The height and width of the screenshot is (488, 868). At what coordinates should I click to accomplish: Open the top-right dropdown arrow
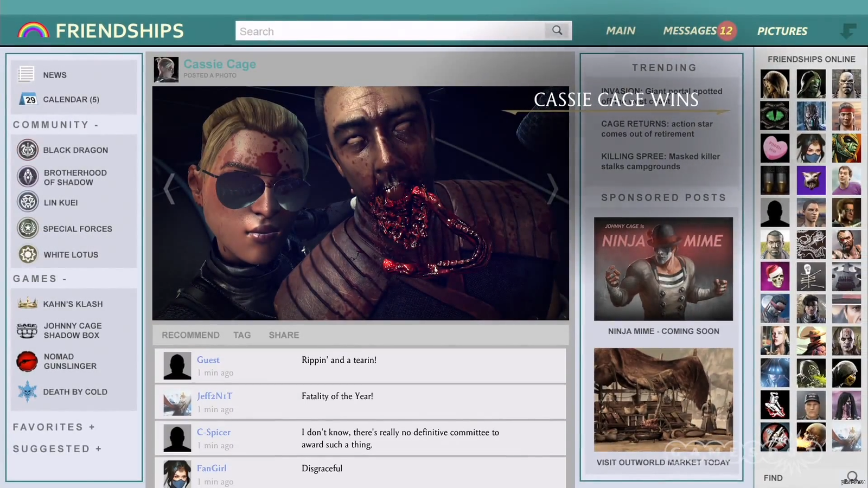(x=847, y=31)
